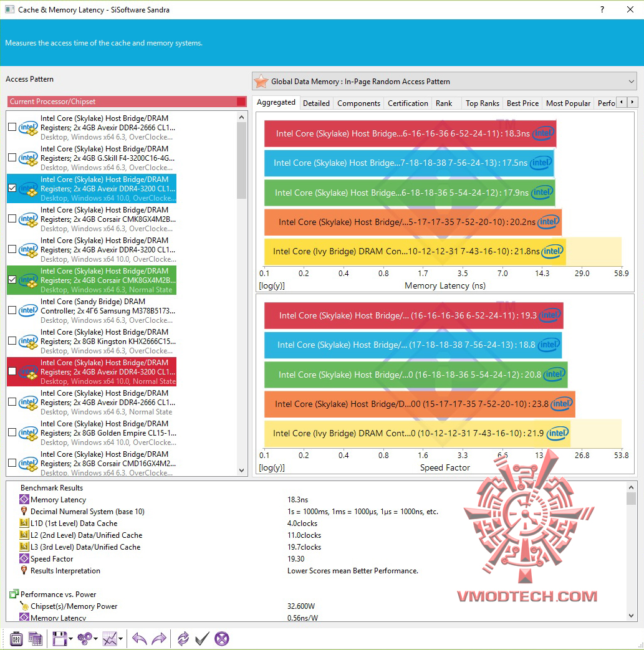Click the Current Processor/Chipset header
The width and height of the screenshot is (644, 650).
127,102
